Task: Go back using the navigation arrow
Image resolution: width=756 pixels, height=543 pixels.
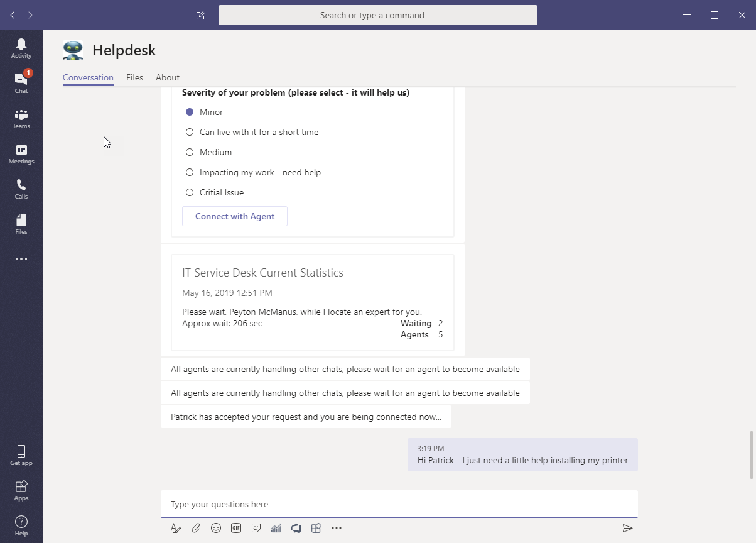Action: coord(13,15)
